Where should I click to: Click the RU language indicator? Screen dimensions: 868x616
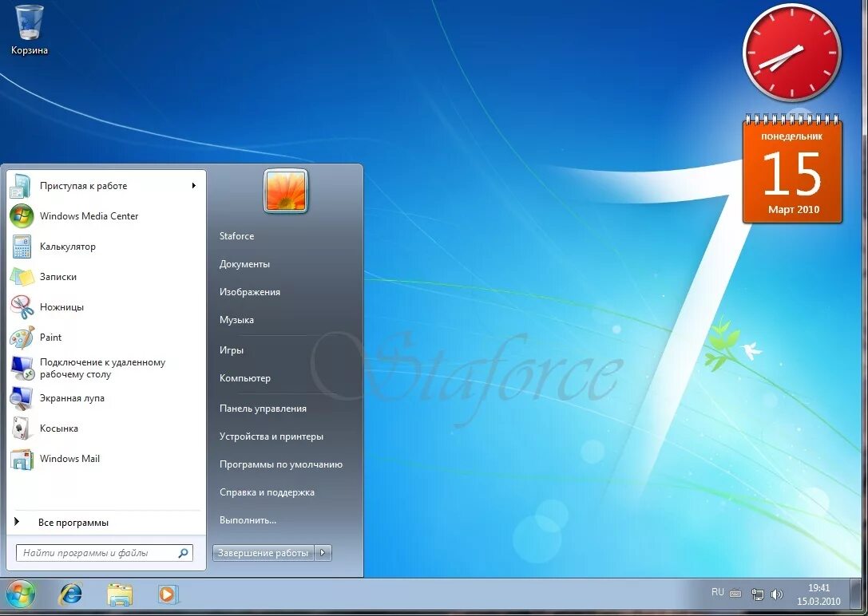pos(717,592)
